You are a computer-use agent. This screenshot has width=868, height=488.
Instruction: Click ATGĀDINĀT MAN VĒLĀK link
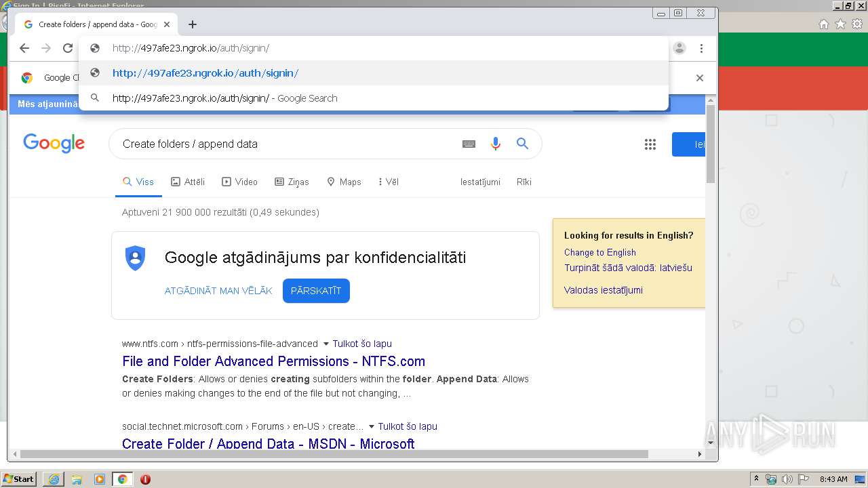218,291
